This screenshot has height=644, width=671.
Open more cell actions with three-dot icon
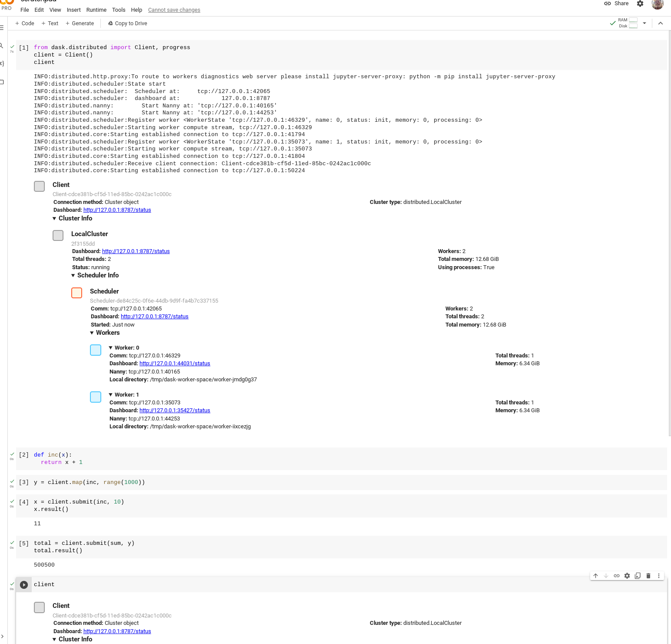click(659, 575)
